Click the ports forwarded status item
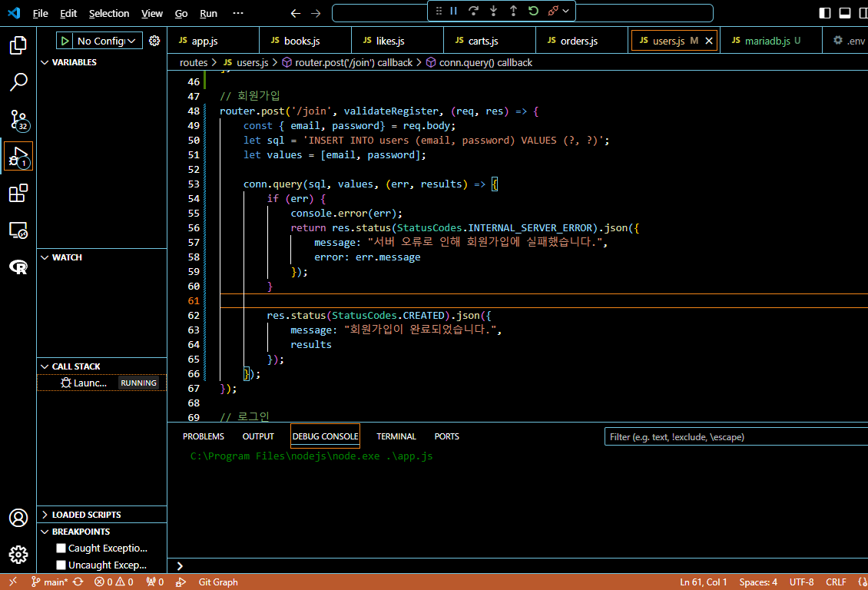 pyautogui.click(x=155, y=582)
